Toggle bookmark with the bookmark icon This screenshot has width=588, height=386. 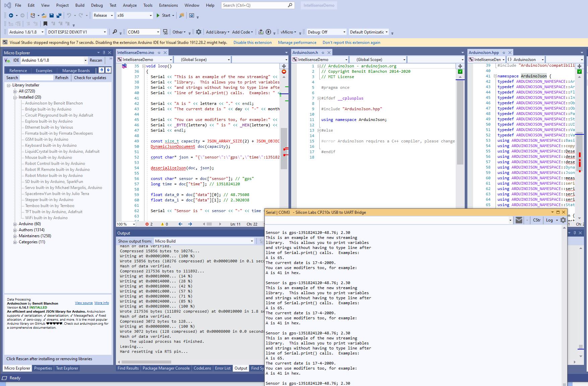coord(45,24)
